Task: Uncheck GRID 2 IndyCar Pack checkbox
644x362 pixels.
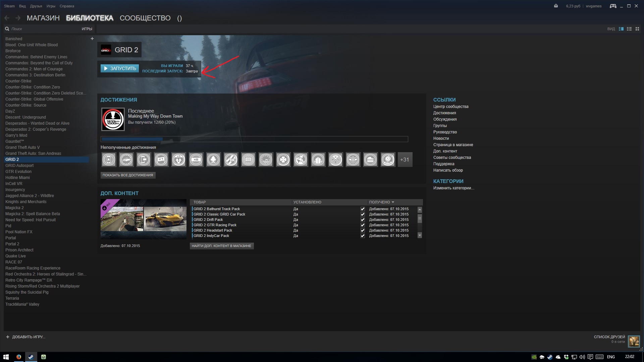Action: pyautogui.click(x=363, y=236)
